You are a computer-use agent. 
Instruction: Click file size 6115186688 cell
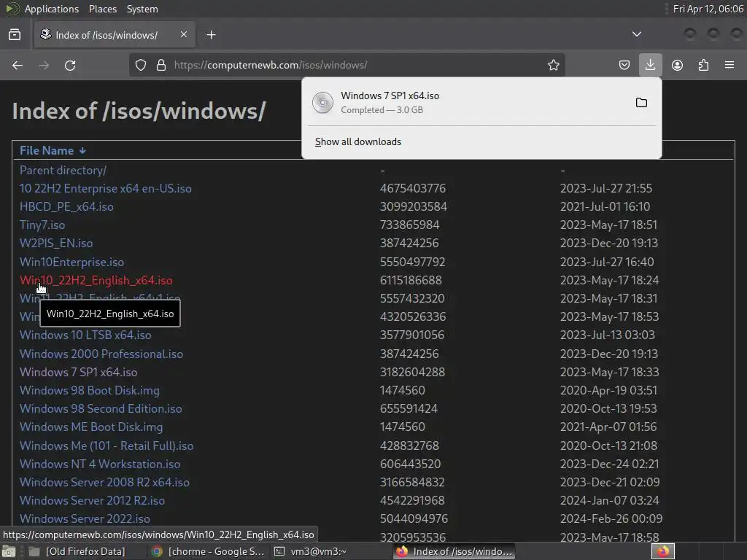pos(411,281)
